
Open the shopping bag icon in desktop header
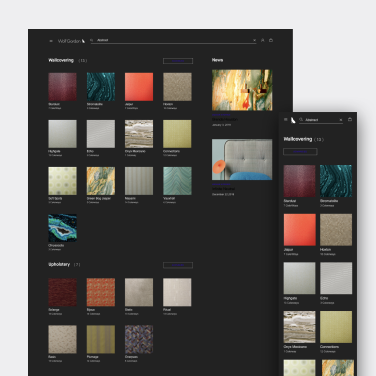pyautogui.click(x=271, y=40)
